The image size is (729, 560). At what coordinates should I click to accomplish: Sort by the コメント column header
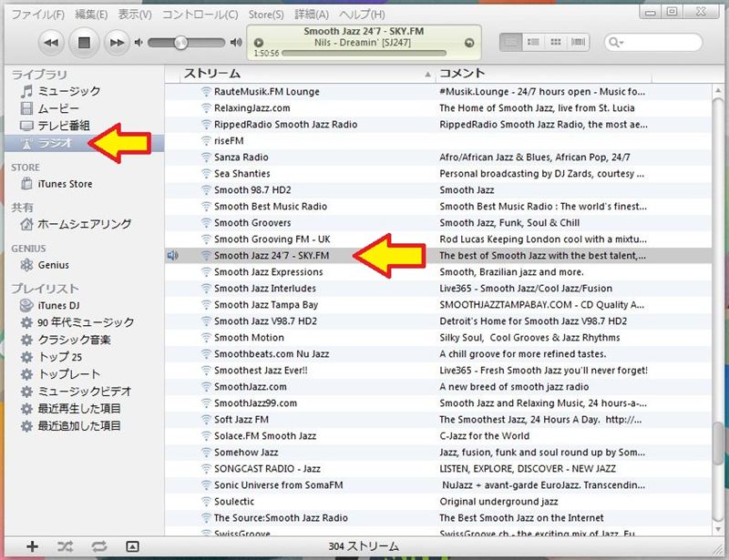tap(543, 74)
